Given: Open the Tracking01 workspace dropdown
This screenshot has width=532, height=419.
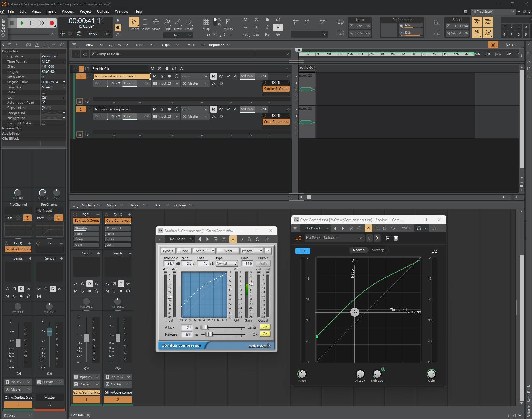Looking at the screenshot, I should pyautogui.click(x=493, y=11).
